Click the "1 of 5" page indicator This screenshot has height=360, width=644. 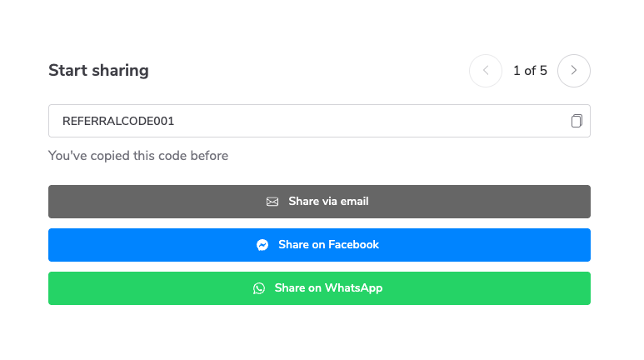tap(530, 71)
